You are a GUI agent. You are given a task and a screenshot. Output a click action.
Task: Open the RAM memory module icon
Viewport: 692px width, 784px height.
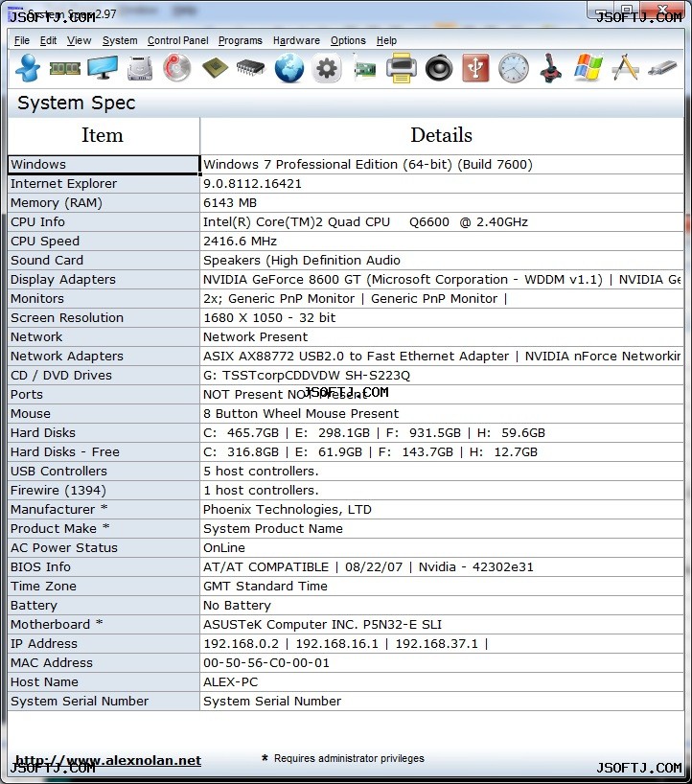click(x=65, y=68)
